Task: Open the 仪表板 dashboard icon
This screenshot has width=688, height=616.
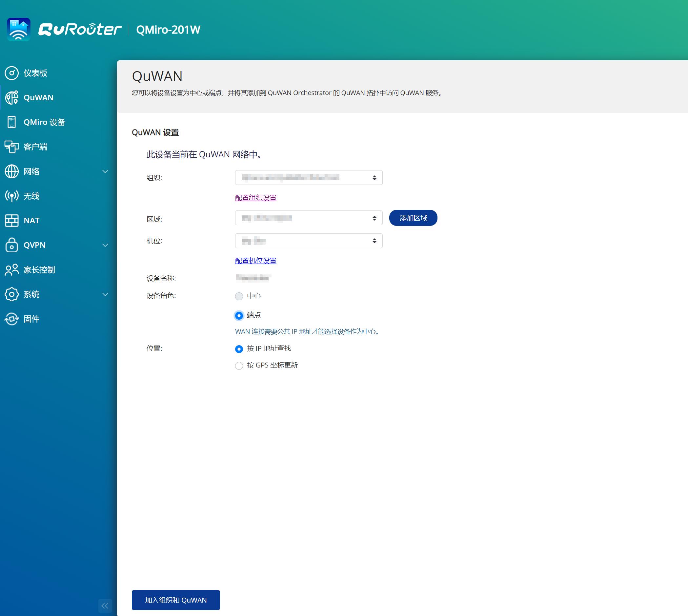Action: coord(11,73)
